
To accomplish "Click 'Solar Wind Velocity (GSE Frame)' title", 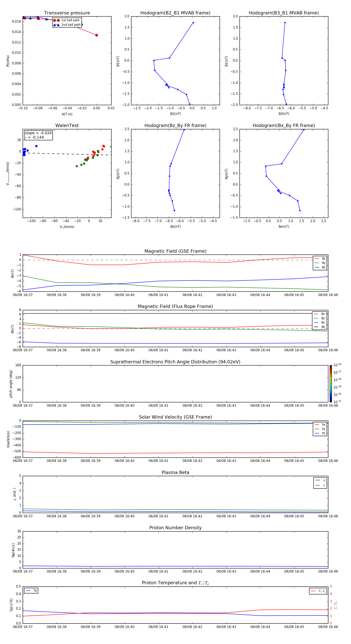I will click(x=175, y=417).
